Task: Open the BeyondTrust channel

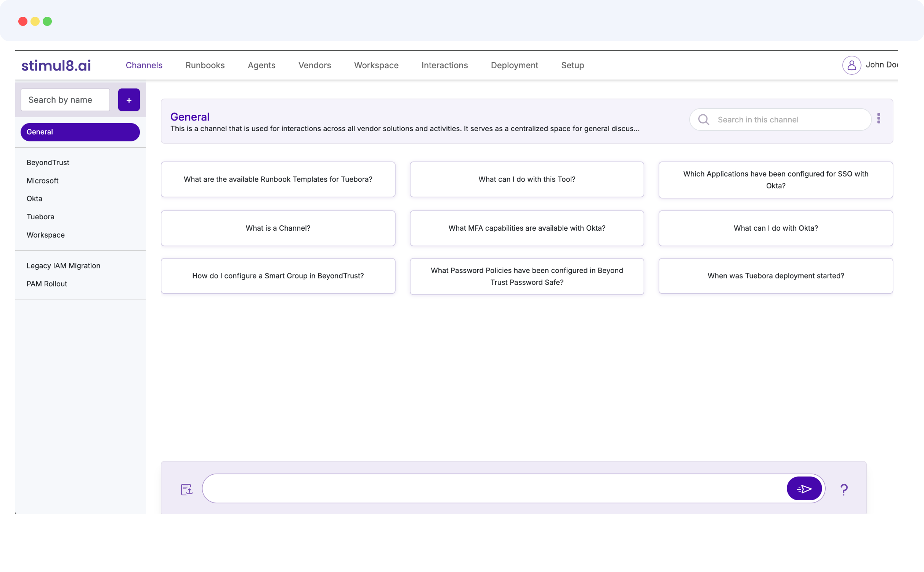Action: [48, 162]
